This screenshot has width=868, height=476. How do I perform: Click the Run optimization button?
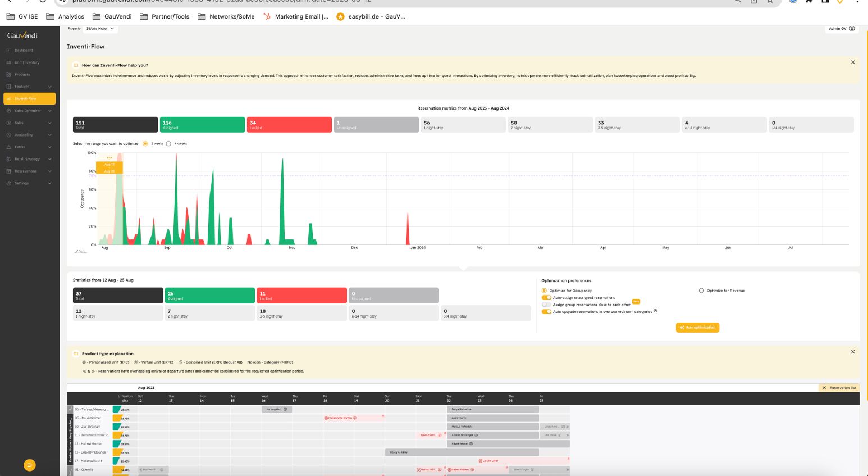point(697,328)
